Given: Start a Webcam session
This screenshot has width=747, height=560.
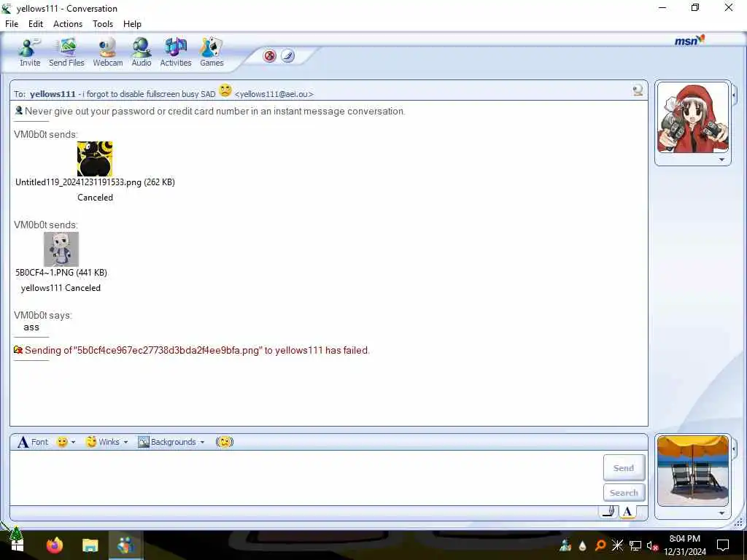Looking at the screenshot, I should click(108, 52).
